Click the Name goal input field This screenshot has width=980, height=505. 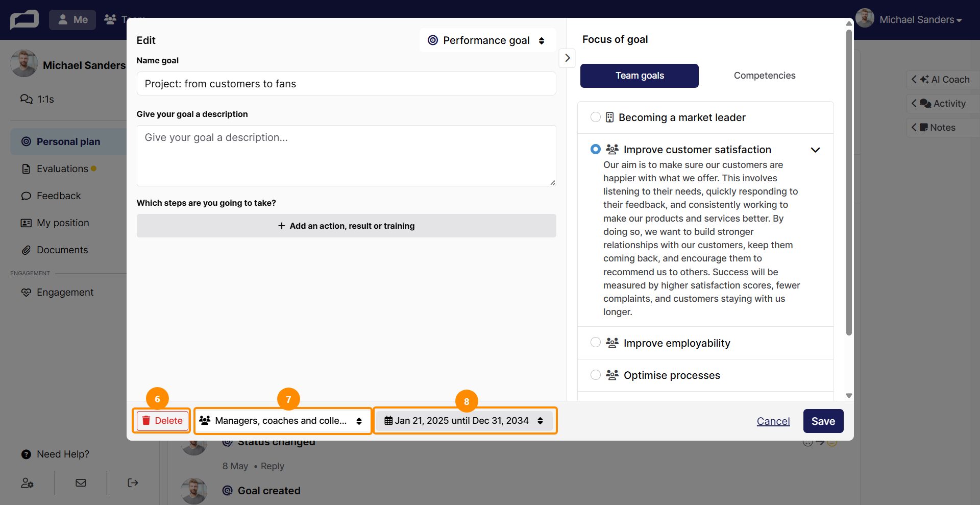[x=346, y=84]
